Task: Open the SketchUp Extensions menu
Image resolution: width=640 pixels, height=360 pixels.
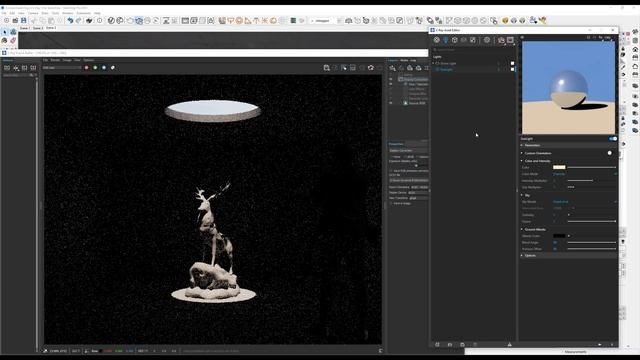Action: coord(84,13)
